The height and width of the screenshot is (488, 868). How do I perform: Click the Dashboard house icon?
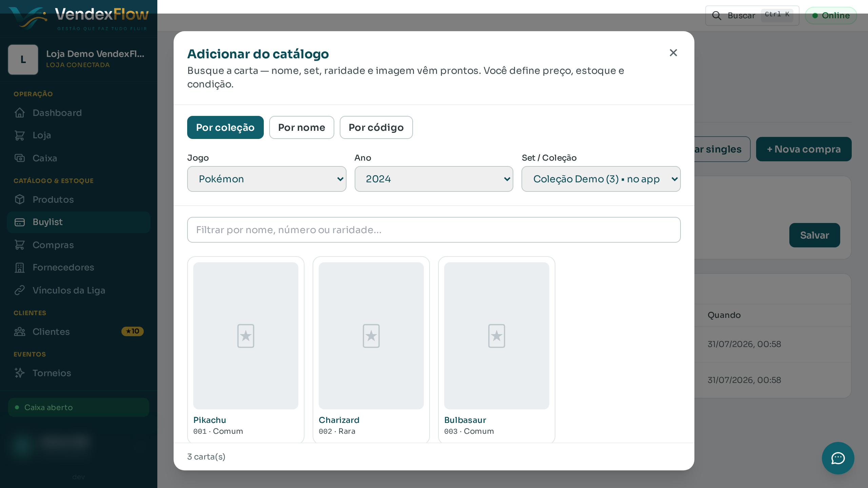[20, 113]
